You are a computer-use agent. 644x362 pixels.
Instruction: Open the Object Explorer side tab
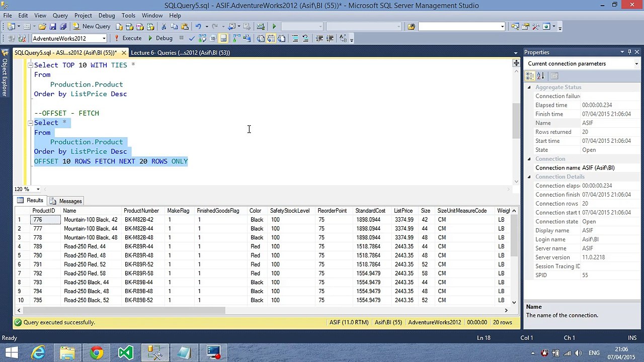coord(5,73)
